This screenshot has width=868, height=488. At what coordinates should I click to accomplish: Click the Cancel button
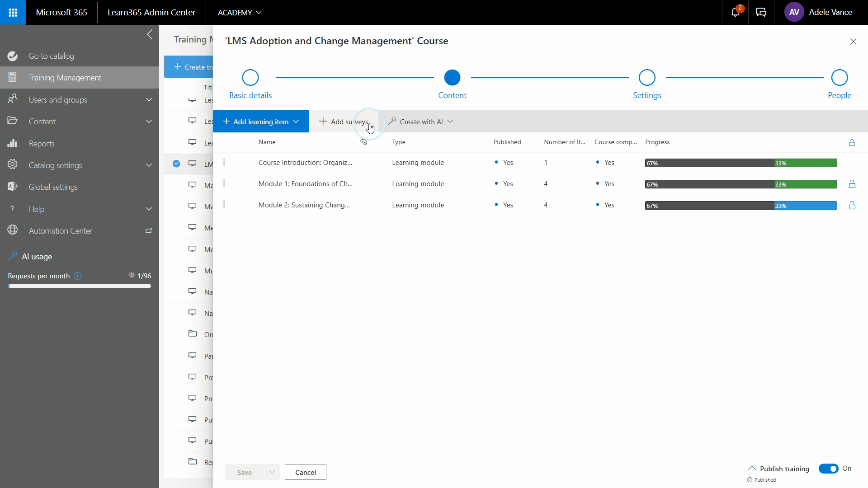pyautogui.click(x=306, y=472)
